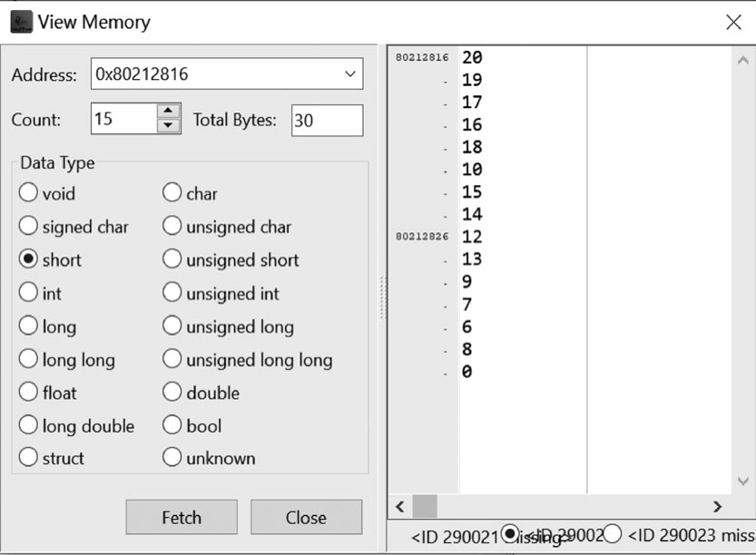Image resolution: width=756 pixels, height=555 pixels.
Task: Select the int data type
Action: pyautogui.click(x=28, y=292)
